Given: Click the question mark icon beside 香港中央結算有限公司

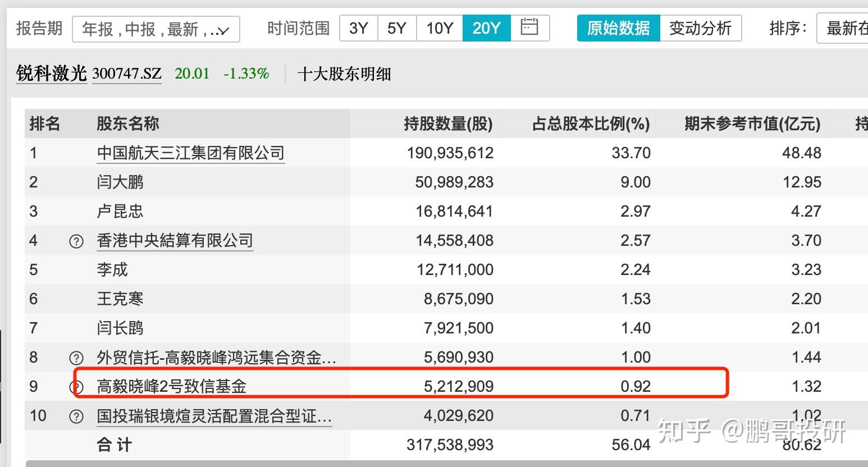Looking at the screenshot, I should 76,241.
